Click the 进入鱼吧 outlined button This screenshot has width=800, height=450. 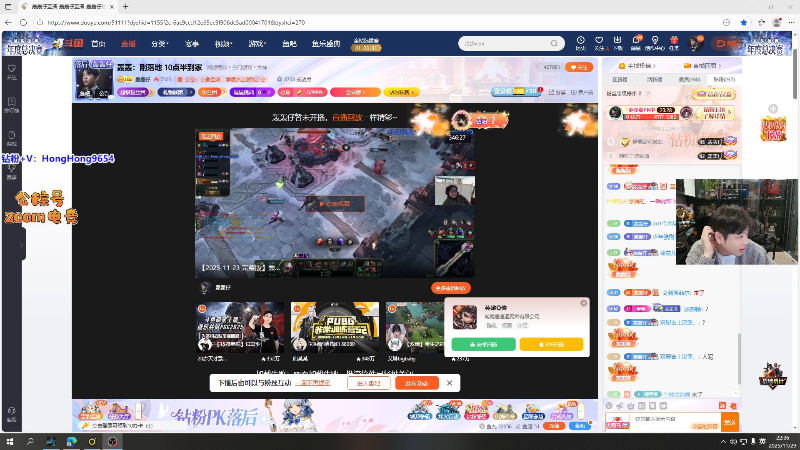click(368, 383)
